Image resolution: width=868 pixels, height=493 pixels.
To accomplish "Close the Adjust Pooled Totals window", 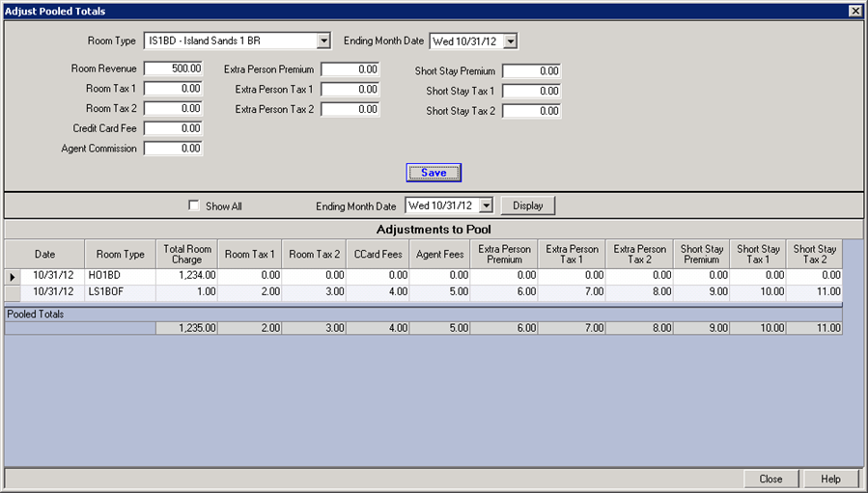I will (x=854, y=11).
